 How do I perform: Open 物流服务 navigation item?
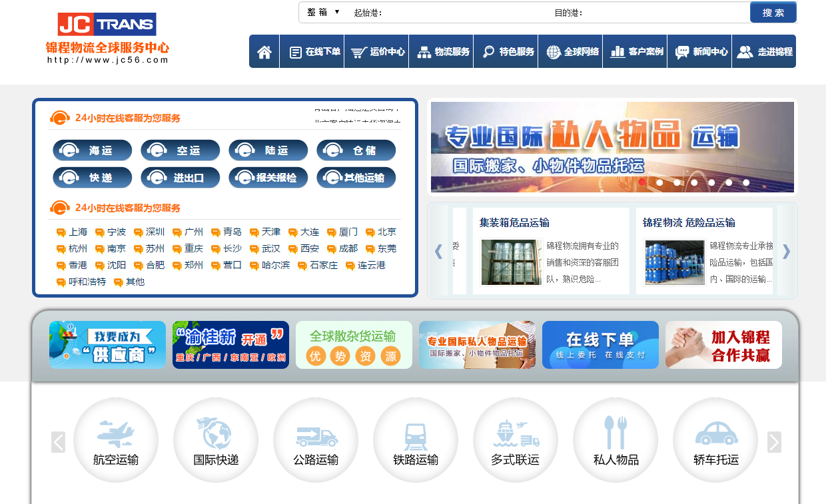[x=441, y=51]
